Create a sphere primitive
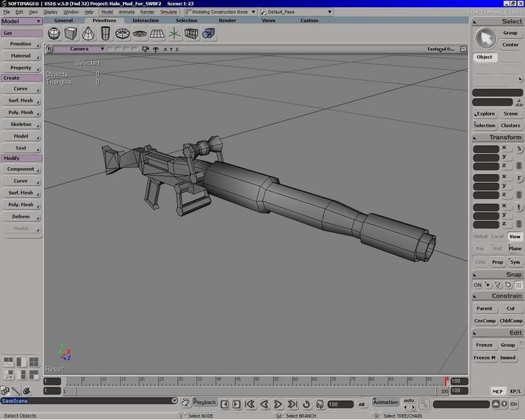525x420 pixels. click(54, 33)
